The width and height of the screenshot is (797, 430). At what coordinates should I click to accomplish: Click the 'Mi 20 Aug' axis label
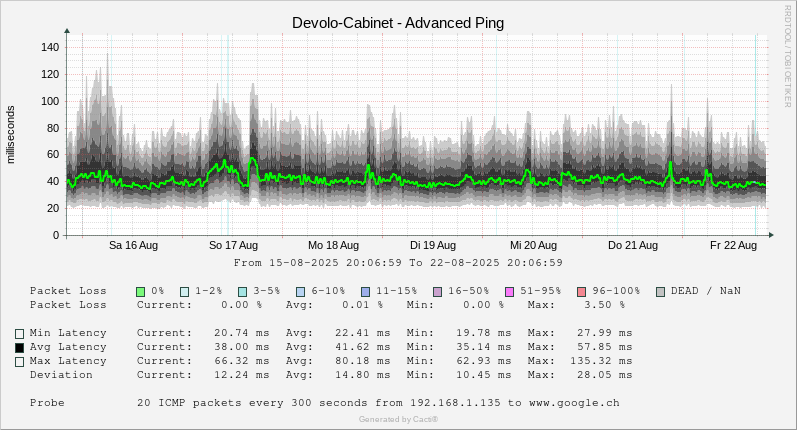pyautogui.click(x=533, y=245)
